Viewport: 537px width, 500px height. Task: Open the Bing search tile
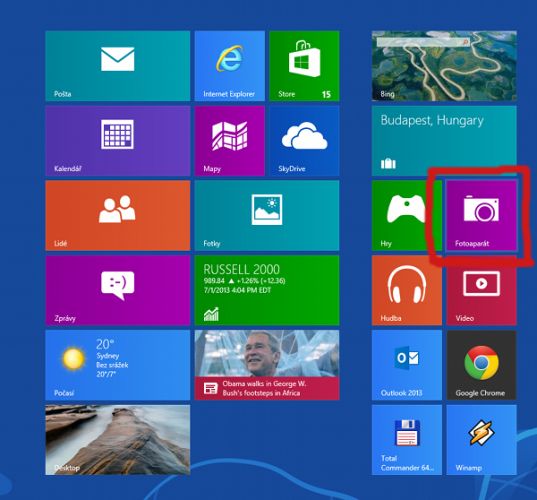(444, 66)
